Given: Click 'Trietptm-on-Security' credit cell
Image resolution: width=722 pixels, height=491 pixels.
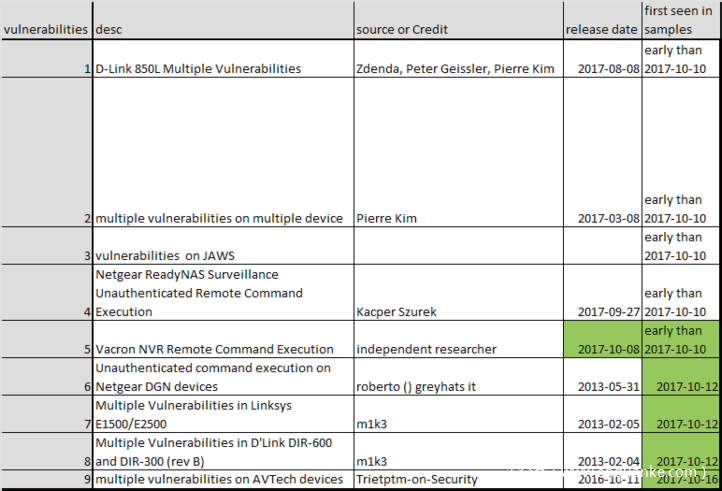Looking at the screenshot, I should pyautogui.click(x=459, y=479).
